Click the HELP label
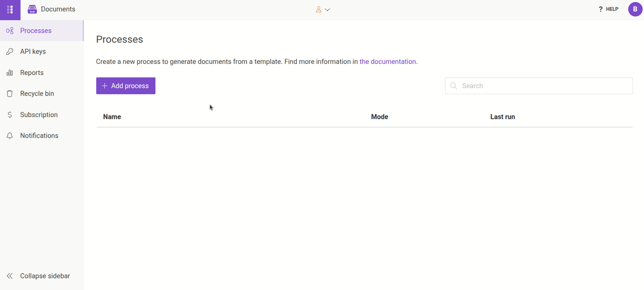Image resolution: width=644 pixels, height=290 pixels. click(612, 9)
